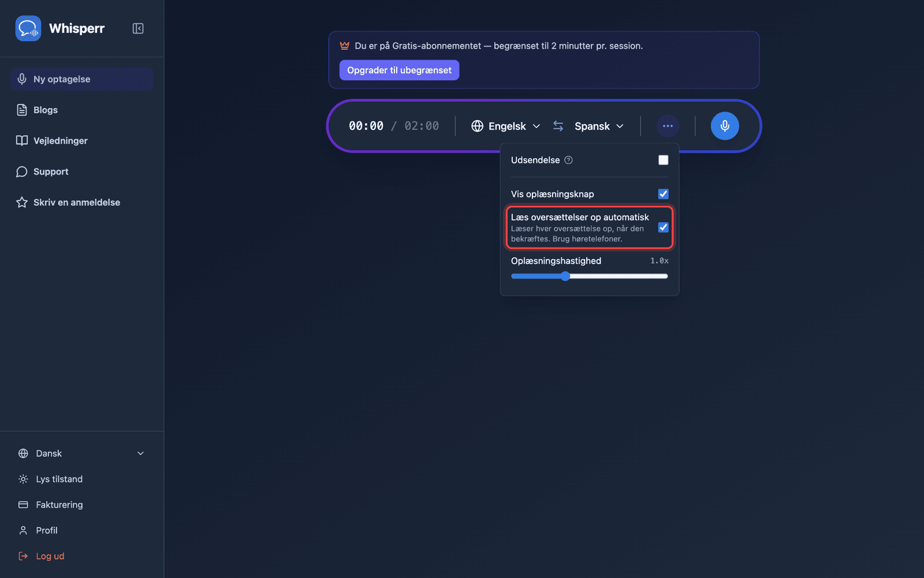Open Ny optagelse in sidebar
This screenshot has height=578, width=924.
[x=81, y=79]
